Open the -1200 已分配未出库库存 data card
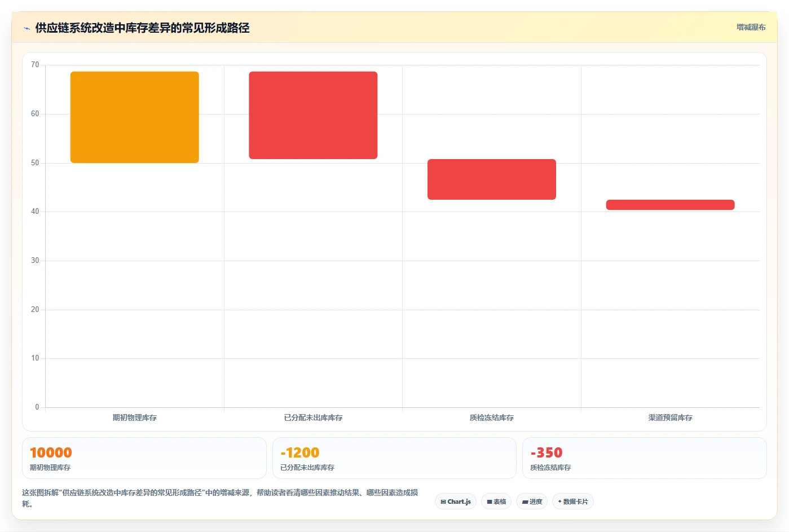Viewport: 789px width, 532px height. coord(394,458)
